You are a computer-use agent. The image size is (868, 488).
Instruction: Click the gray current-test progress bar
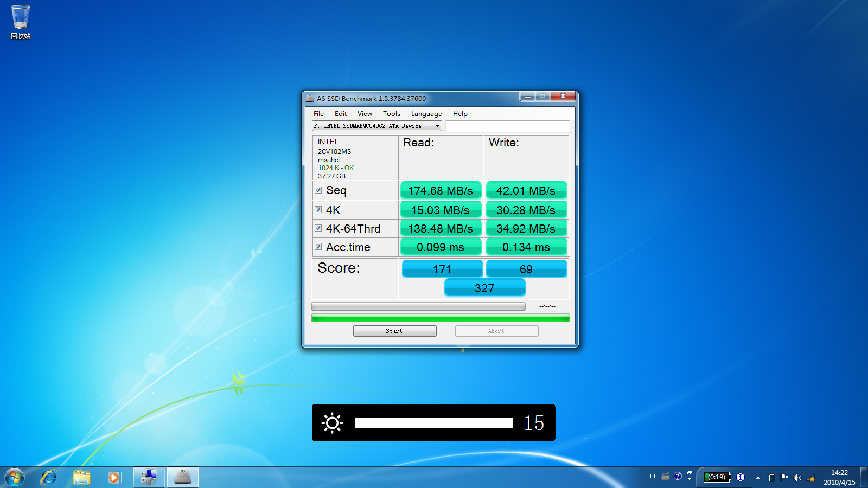418,306
